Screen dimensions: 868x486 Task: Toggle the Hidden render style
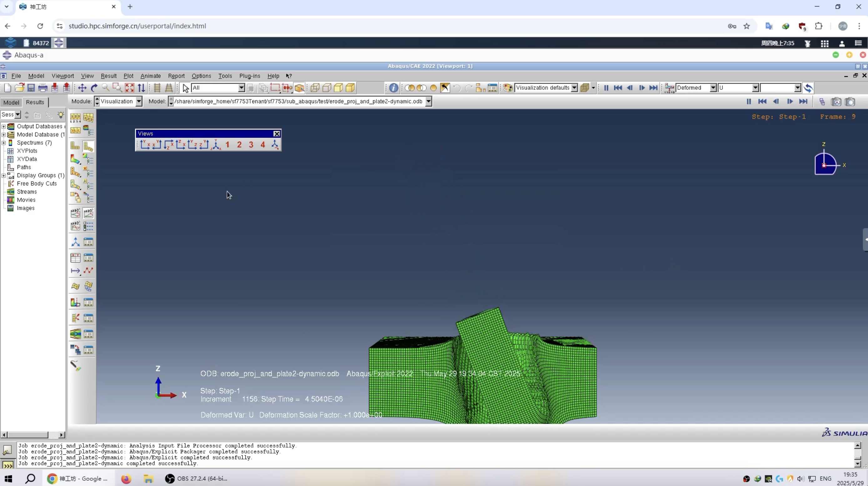click(326, 88)
